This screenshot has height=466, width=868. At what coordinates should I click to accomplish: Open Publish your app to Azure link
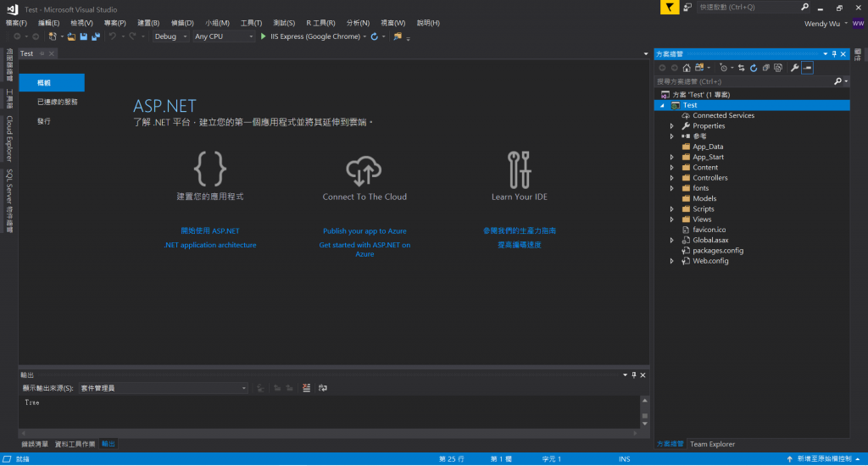coord(364,230)
